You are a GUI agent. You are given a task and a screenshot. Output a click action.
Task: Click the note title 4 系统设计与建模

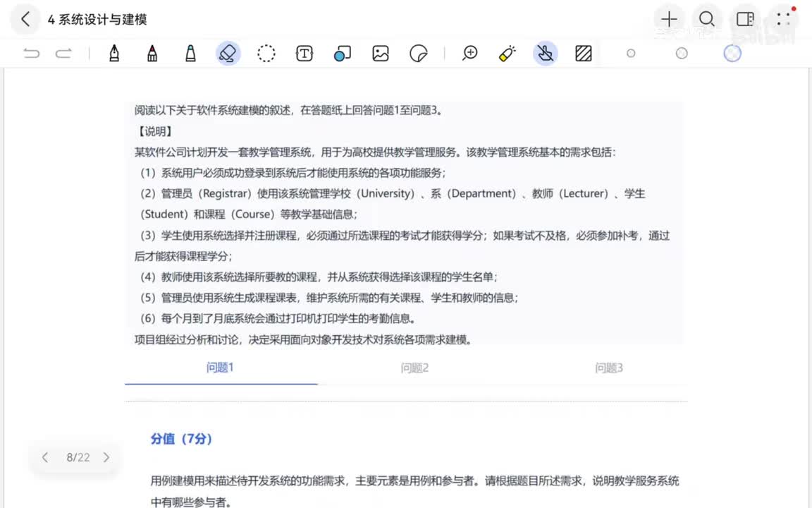tap(97, 20)
